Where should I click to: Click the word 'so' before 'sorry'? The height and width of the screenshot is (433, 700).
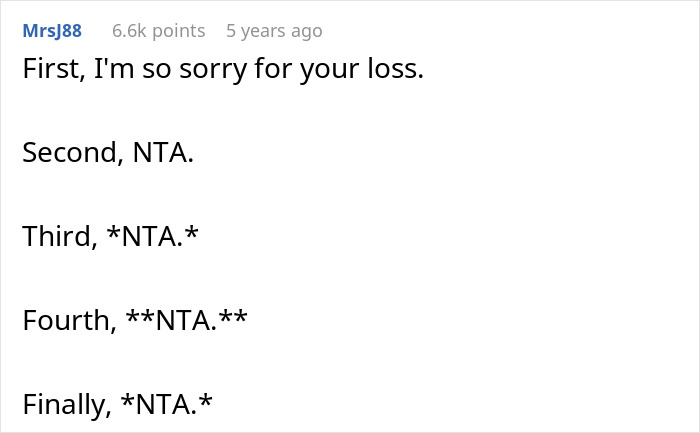pos(149,72)
